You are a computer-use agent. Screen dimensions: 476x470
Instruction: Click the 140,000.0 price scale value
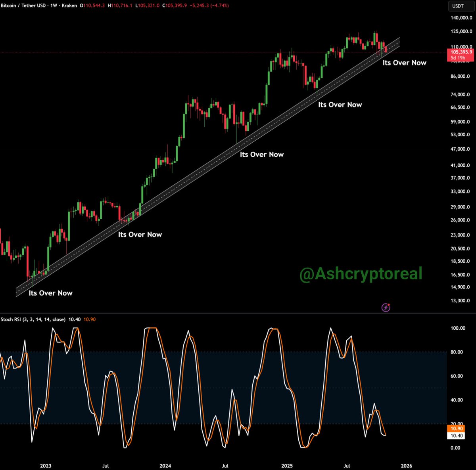pos(462,17)
